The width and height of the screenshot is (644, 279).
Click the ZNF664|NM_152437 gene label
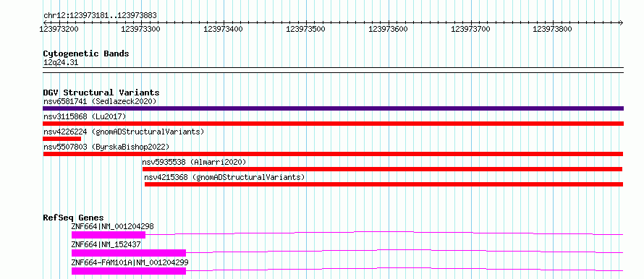[106, 244]
